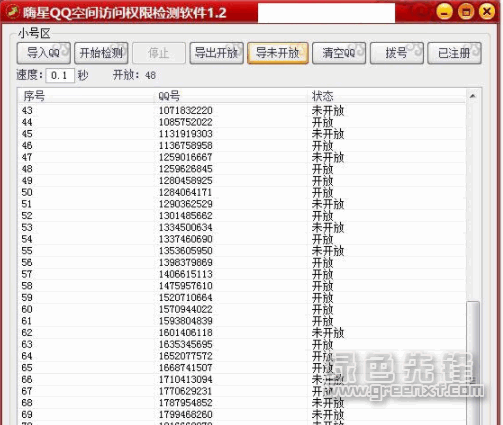Select row with QQ 1284064171
Screen dimensions: 503x425
242,192
